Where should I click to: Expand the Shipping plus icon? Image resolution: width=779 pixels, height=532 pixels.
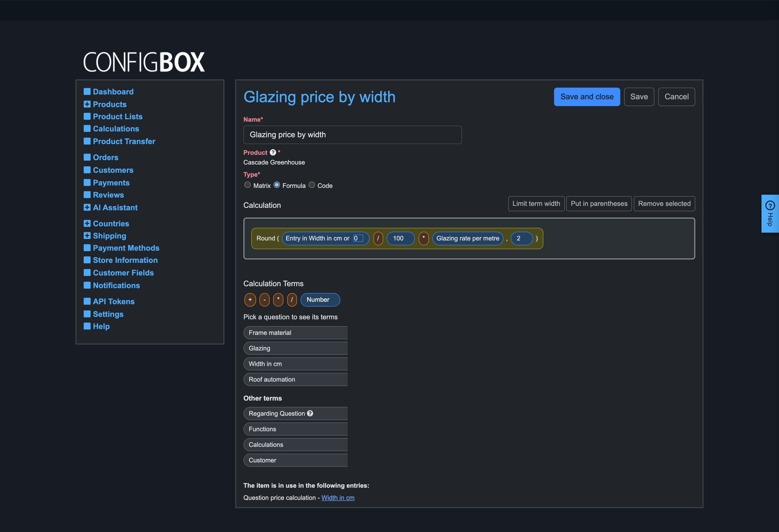[87, 236]
